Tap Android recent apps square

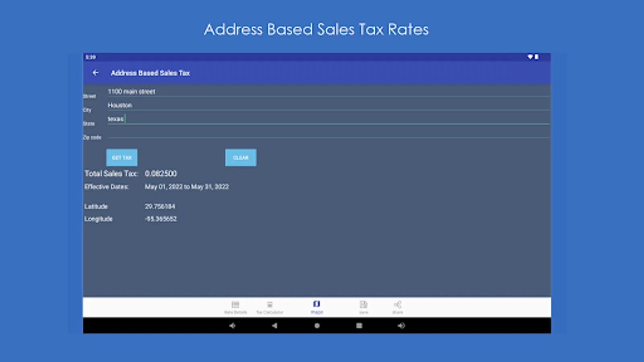click(x=359, y=326)
